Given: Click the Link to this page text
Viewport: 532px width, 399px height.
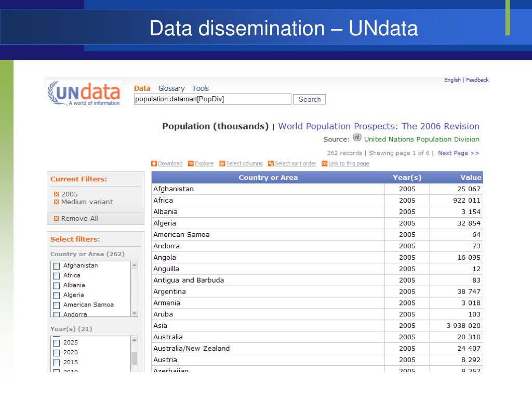Looking at the screenshot, I should [349, 164].
